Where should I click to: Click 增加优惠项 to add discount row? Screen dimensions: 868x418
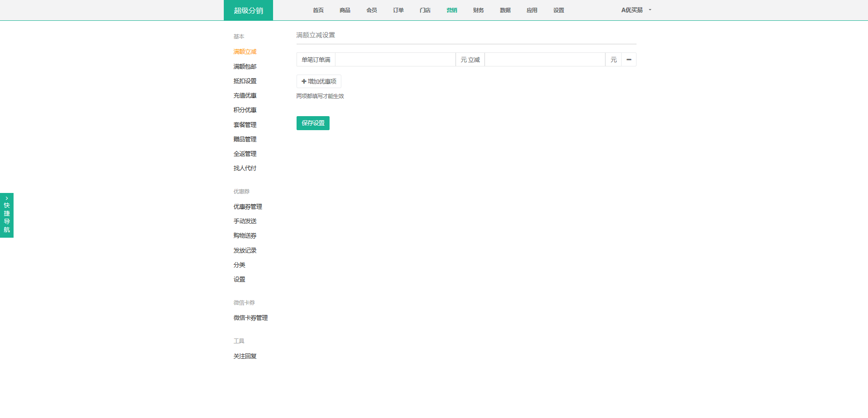(x=319, y=81)
